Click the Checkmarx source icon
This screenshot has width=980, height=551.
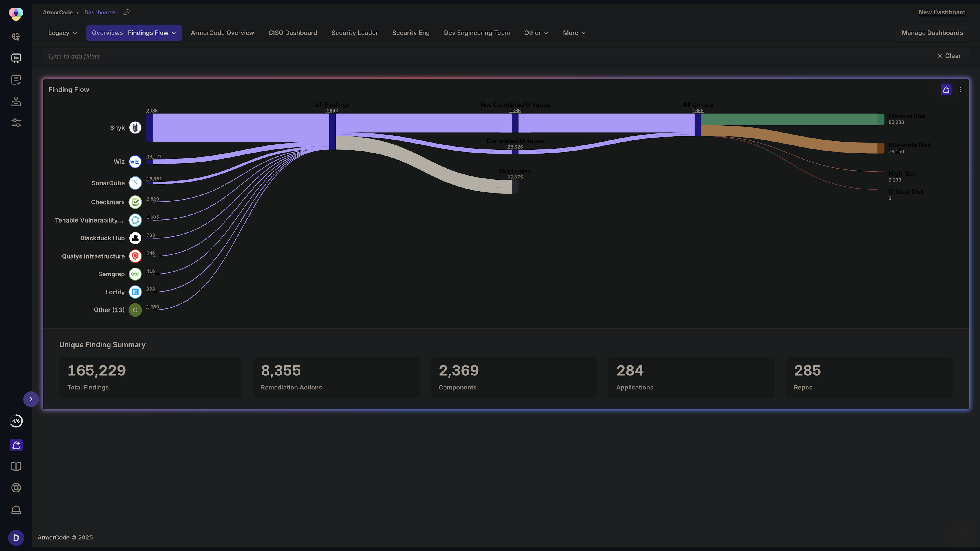(135, 202)
